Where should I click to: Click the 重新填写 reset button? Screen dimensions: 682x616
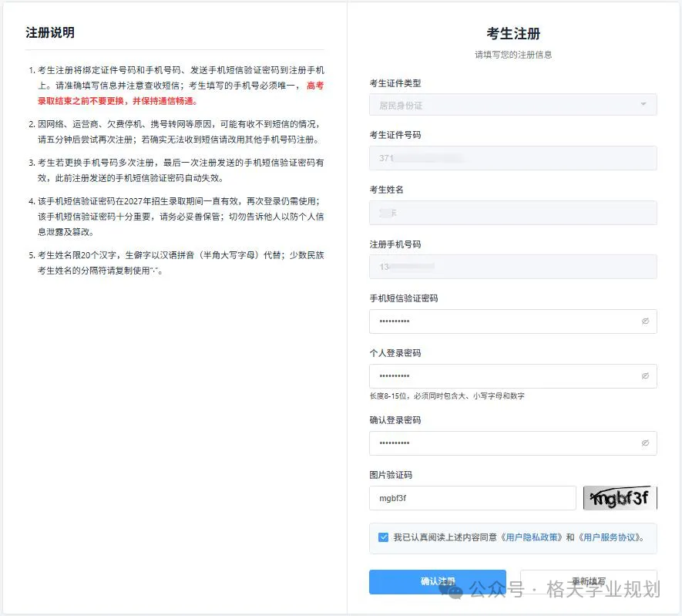[589, 581]
